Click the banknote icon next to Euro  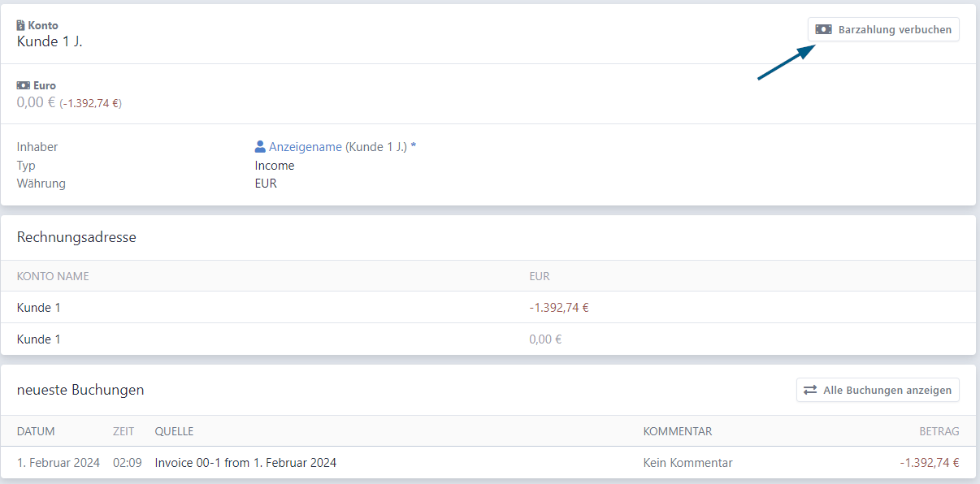coord(24,85)
